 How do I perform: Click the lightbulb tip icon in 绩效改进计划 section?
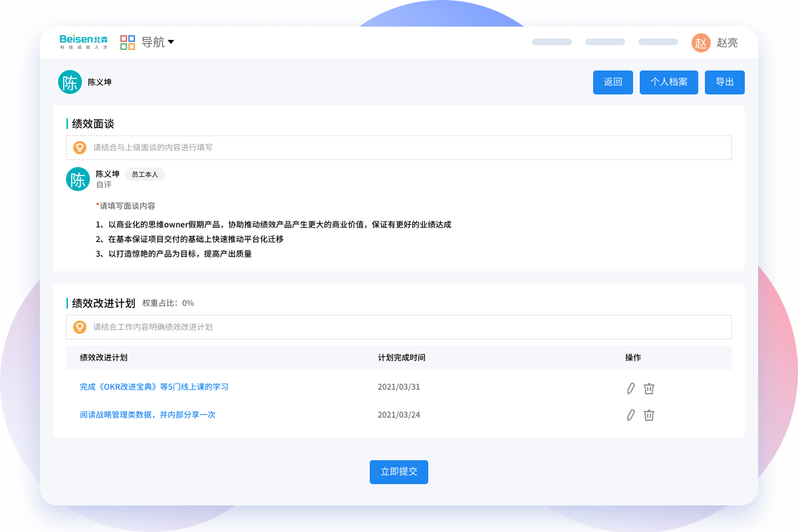pos(80,327)
